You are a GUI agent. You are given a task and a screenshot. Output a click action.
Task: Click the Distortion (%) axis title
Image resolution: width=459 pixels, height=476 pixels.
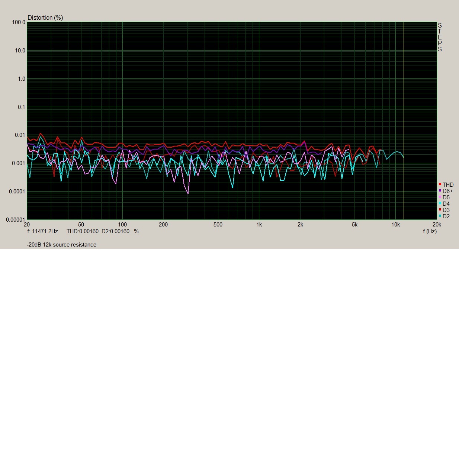point(45,17)
